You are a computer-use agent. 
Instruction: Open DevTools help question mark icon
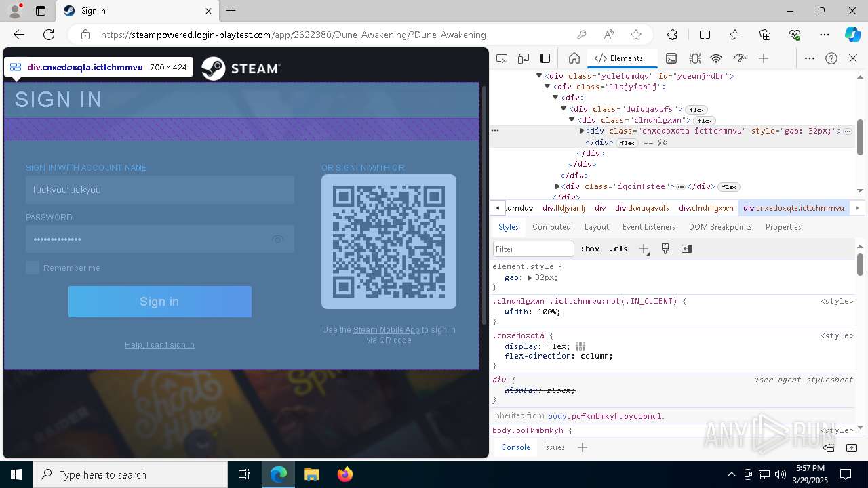point(831,58)
